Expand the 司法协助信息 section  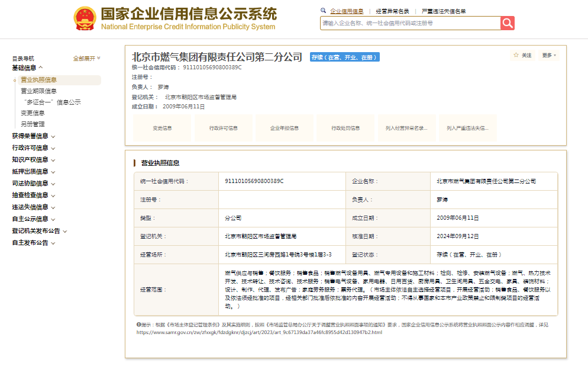click(34, 184)
